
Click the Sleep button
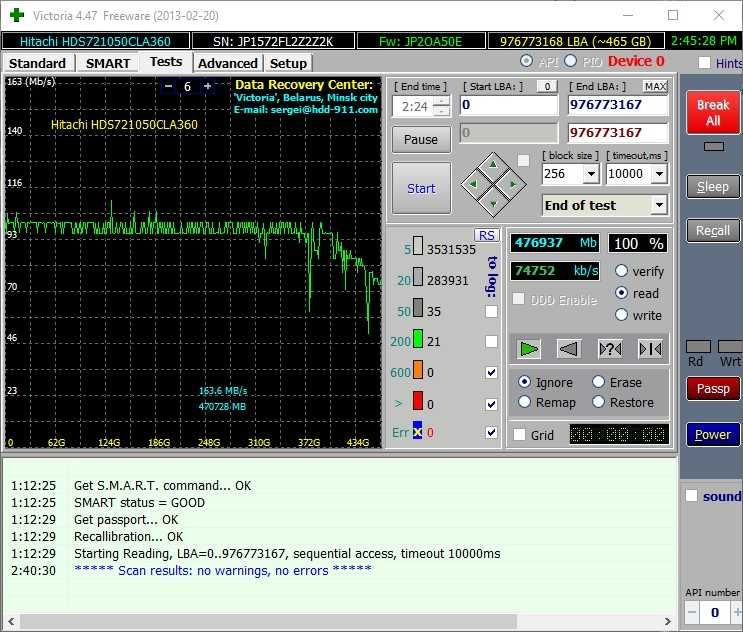tap(713, 187)
